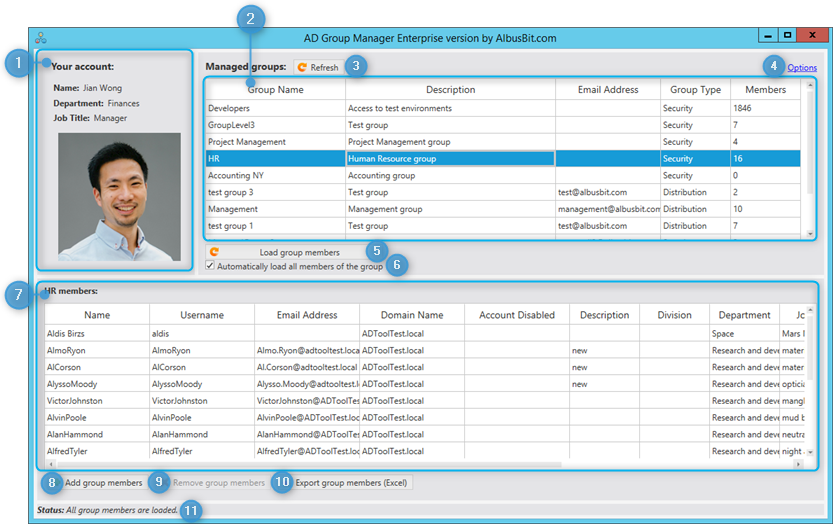Screen dimensions: 833x524
Task: Select Aldis Birzs member row
Action: [425, 333]
